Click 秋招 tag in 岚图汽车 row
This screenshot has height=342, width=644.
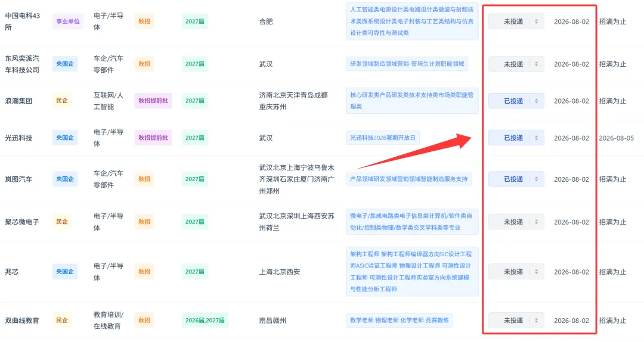tap(144, 179)
